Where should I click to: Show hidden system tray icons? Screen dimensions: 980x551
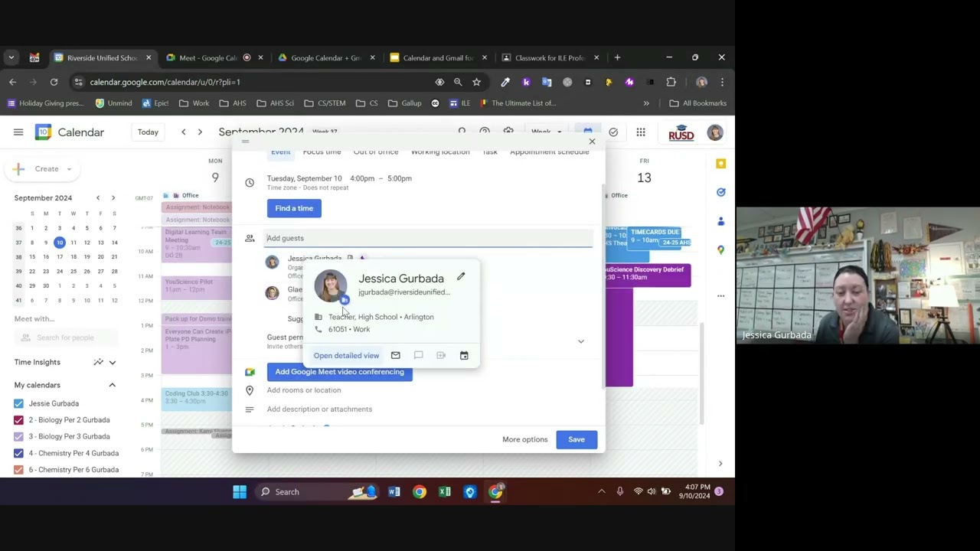[602, 492]
